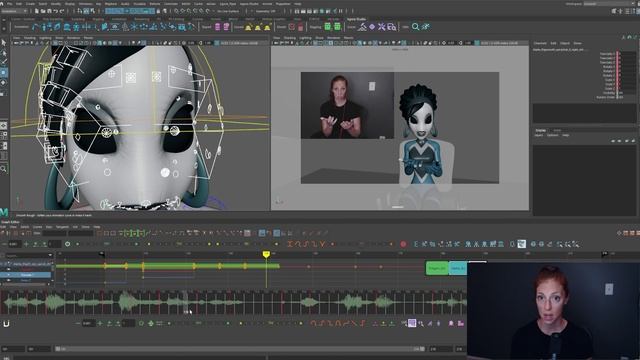Open the Curves menu in Graph Editor
The width and height of the screenshot is (640, 360).
point(38,227)
